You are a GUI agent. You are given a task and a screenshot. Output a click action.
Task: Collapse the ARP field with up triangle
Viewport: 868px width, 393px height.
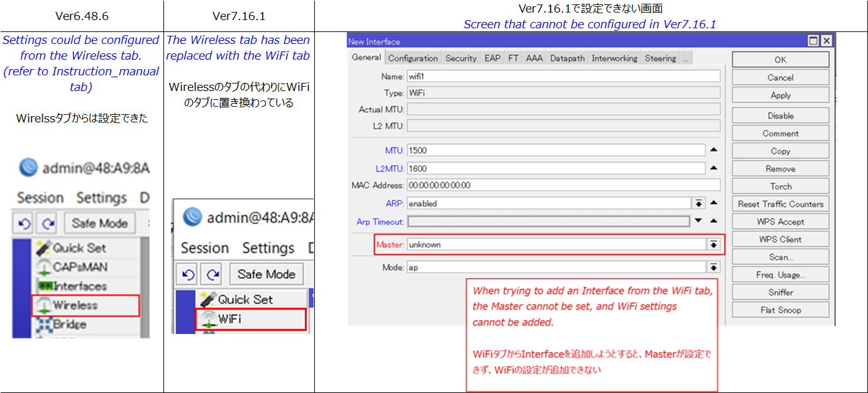pos(713,203)
